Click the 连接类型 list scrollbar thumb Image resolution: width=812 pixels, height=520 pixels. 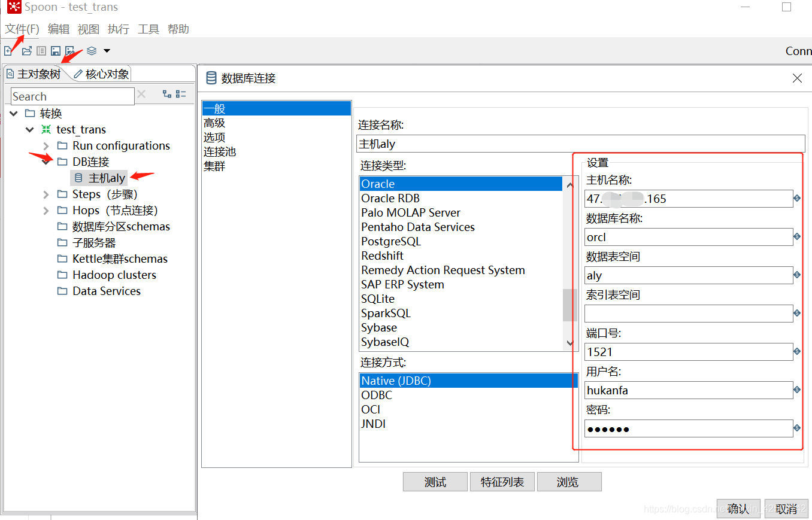tap(570, 305)
